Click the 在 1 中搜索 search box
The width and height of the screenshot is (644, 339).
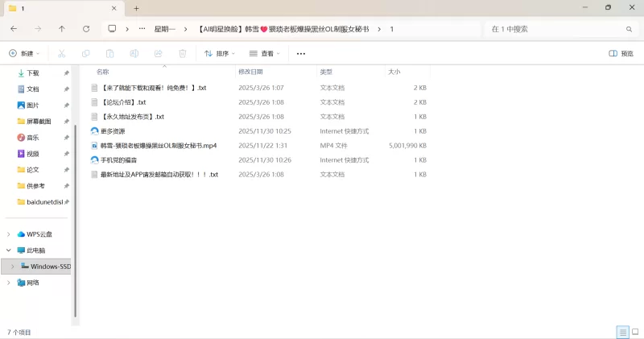click(x=555, y=29)
